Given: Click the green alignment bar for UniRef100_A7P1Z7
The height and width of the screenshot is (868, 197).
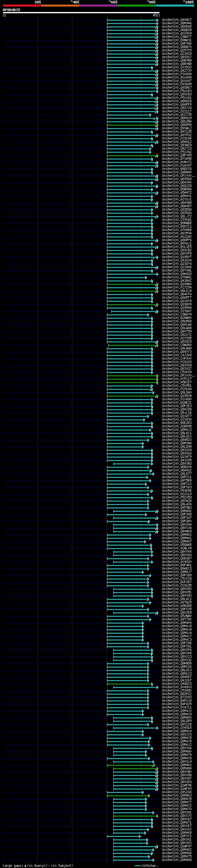Looking at the screenshot, I should pos(132,379).
